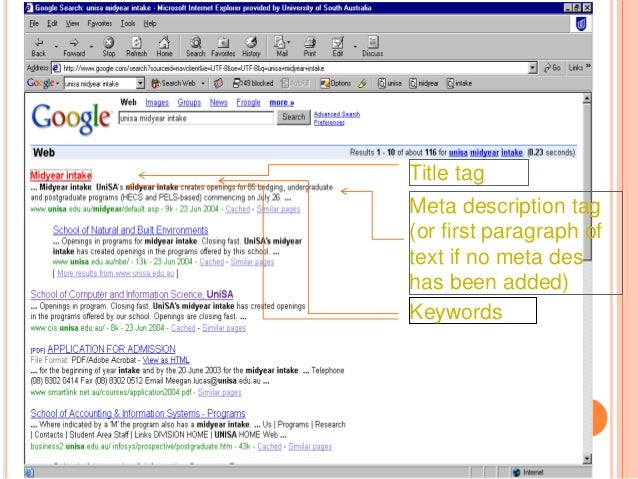Open Cached link for the Midyear intake result
This screenshot has width=638, height=479.
click(x=238, y=209)
